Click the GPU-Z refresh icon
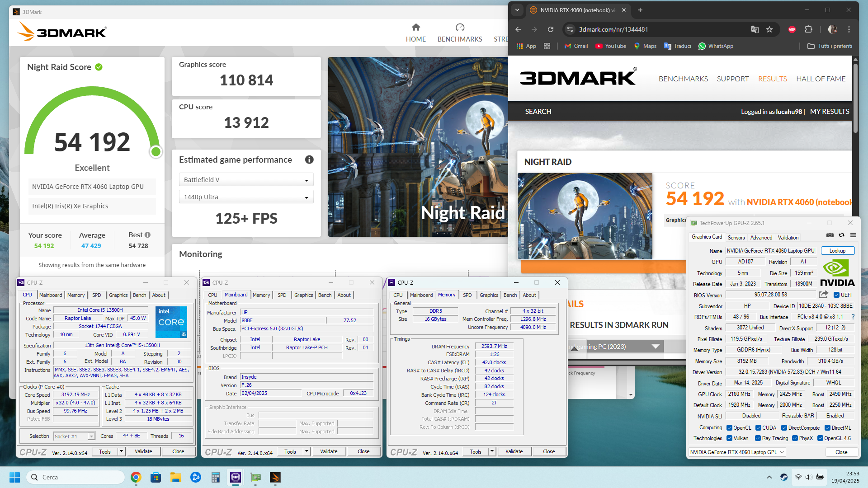The image size is (868, 488). (x=841, y=235)
